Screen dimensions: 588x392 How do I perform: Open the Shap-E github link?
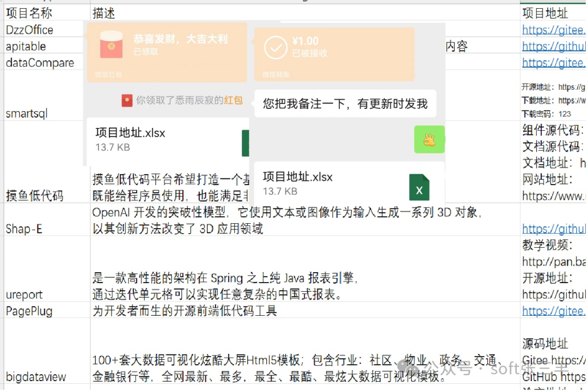pos(554,229)
